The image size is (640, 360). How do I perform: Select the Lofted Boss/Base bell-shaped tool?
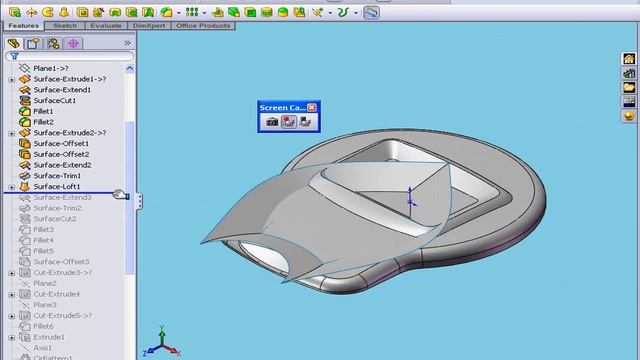click(x=64, y=12)
